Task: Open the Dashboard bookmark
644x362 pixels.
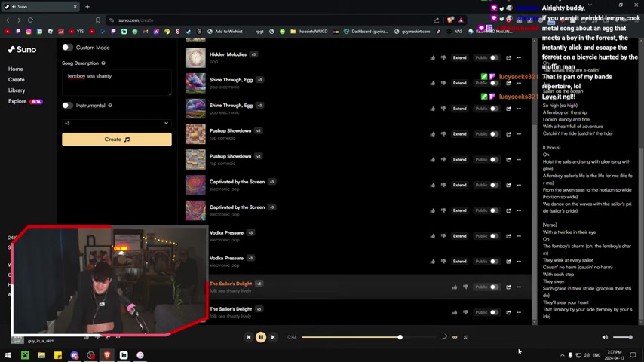Action: click(366, 31)
